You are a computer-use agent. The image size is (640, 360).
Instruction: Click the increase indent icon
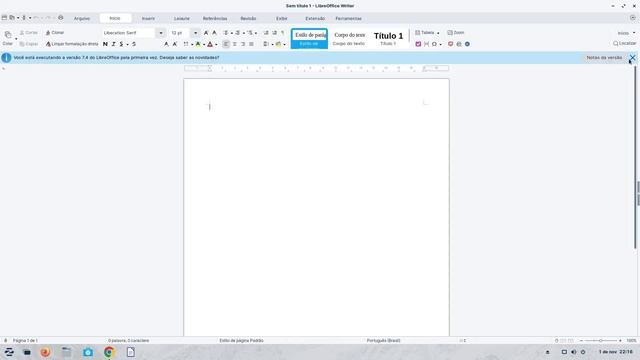(x=266, y=33)
